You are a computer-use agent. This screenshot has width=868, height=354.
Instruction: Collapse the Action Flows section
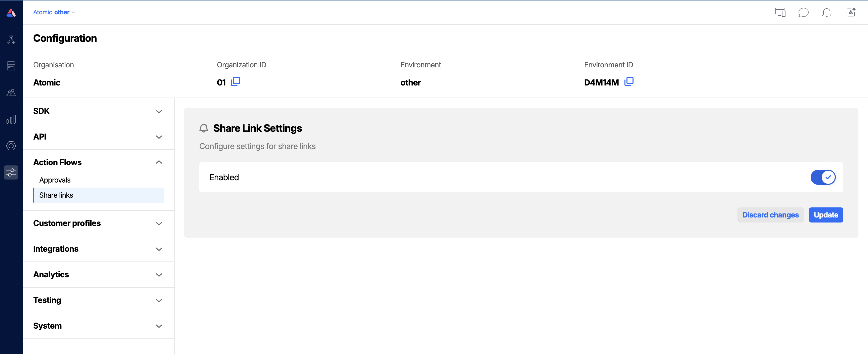[98, 162]
